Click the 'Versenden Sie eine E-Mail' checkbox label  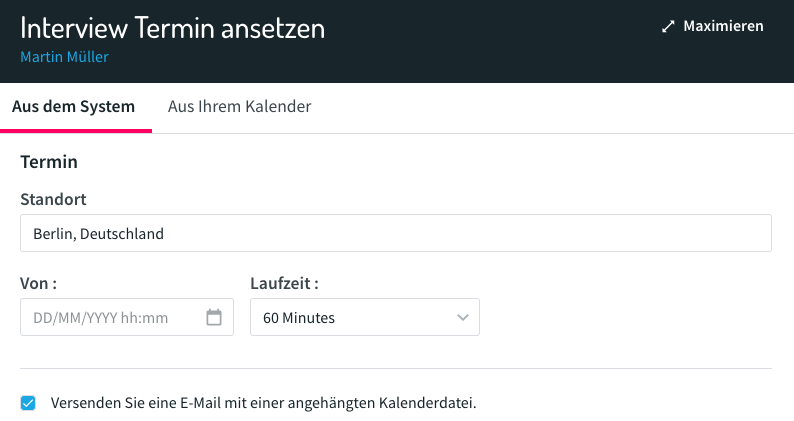(263, 403)
